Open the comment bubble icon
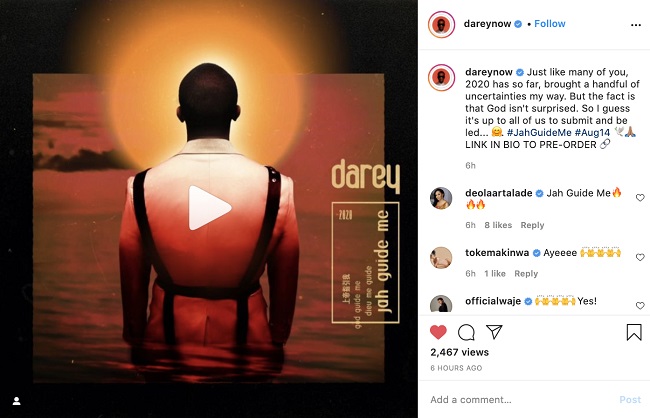 (x=466, y=332)
